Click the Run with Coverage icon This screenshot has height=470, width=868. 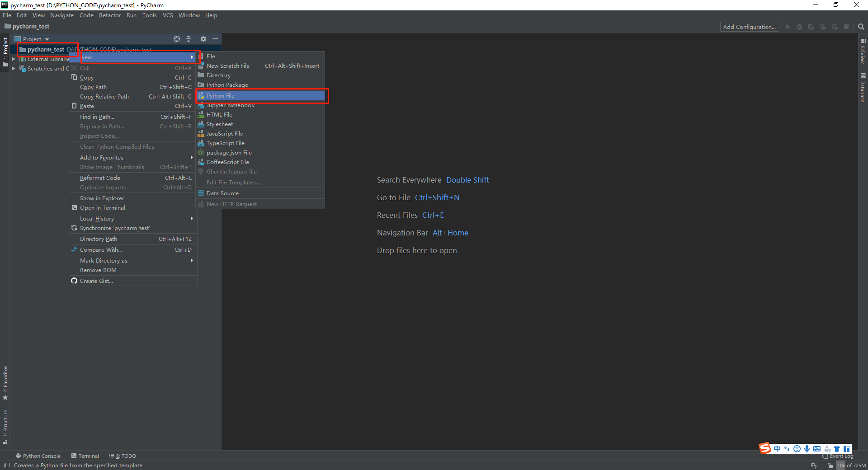pos(811,27)
